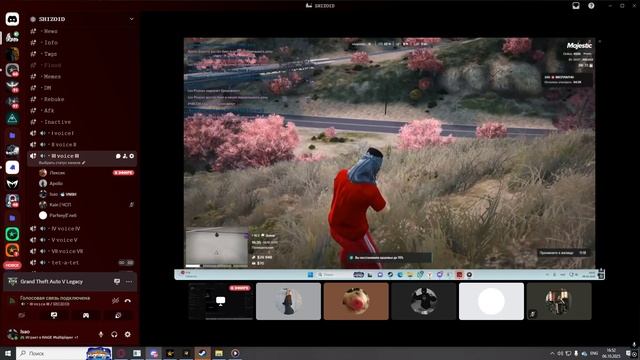Select the dark gray participant tile
This screenshot has width=640, height=360.
click(x=423, y=301)
